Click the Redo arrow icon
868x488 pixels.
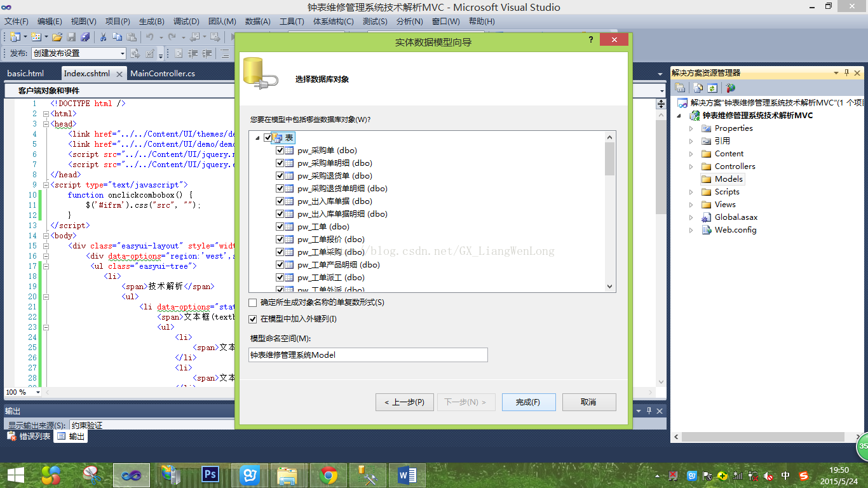(172, 37)
